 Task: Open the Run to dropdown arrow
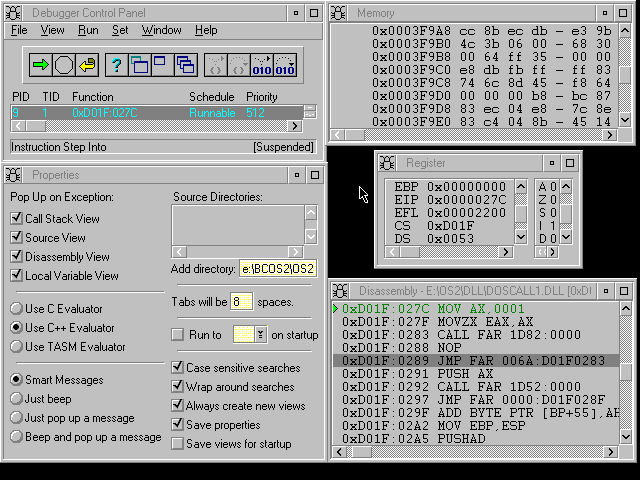(x=260, y=335)
